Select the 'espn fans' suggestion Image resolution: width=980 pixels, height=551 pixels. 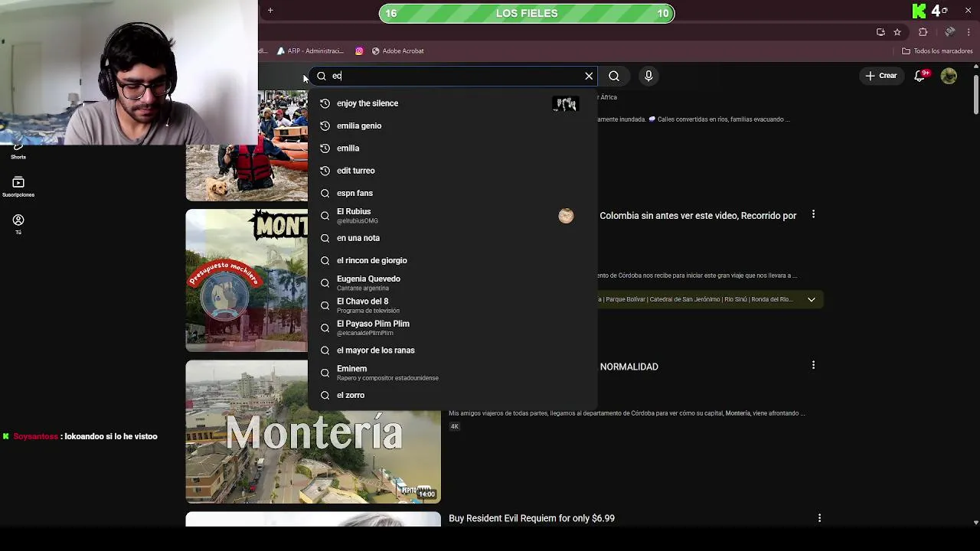(x=452, y=193)
